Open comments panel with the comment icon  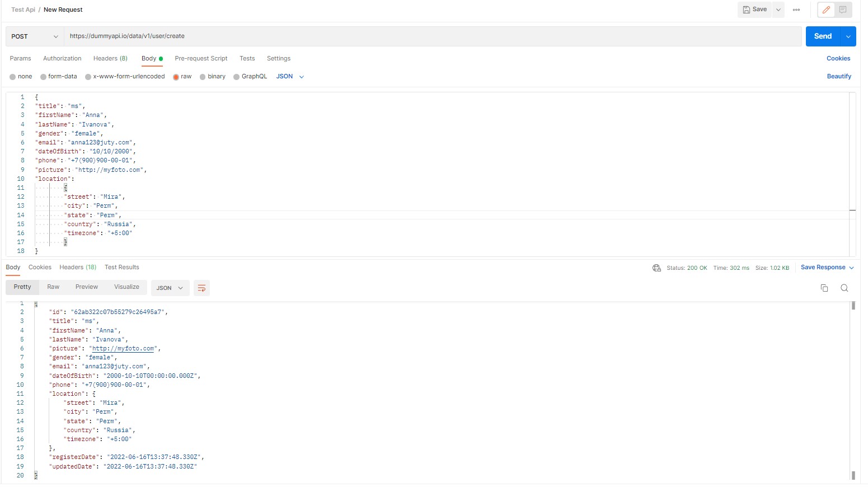tap(843, 10)
